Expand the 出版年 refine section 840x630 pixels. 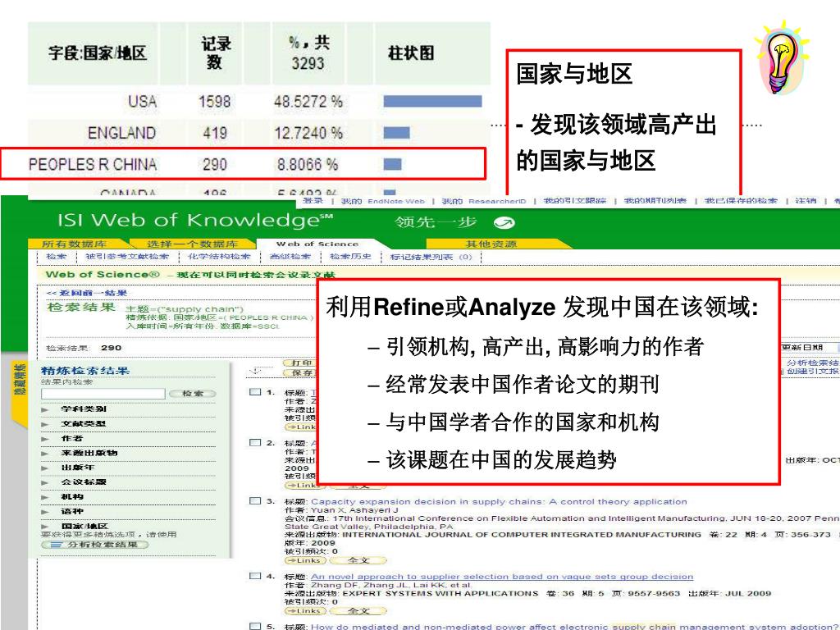(x=44, y=468)
